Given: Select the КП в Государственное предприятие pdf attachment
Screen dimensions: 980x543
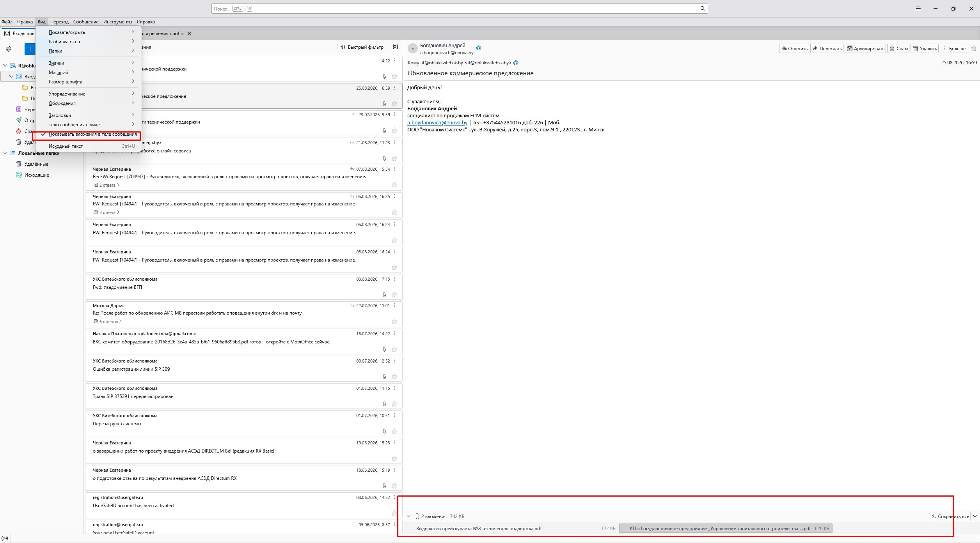Looking at the screenshot, I should [x=726, y=529].
